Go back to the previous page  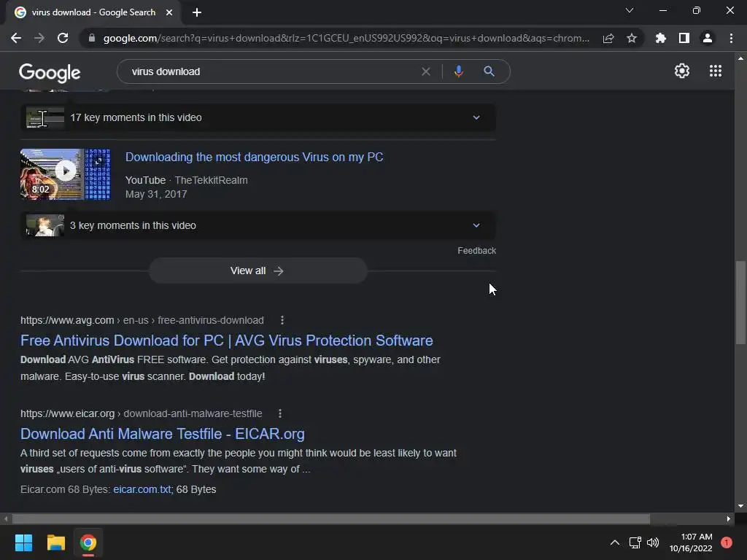tap(16, 38)
